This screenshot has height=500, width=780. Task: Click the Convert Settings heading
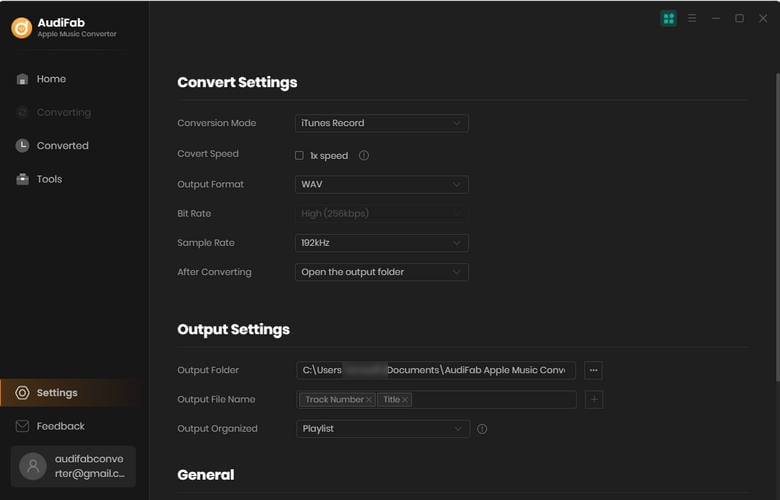[237, 82]
